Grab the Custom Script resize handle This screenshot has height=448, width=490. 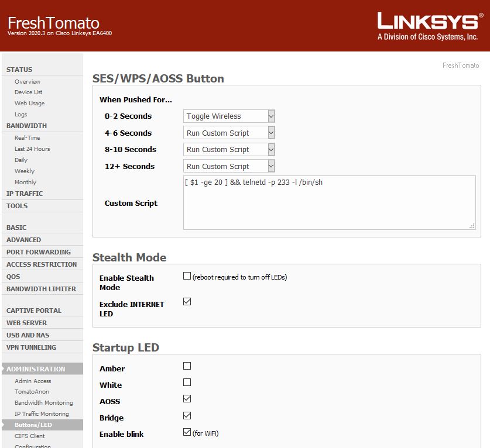pos(472,226)
